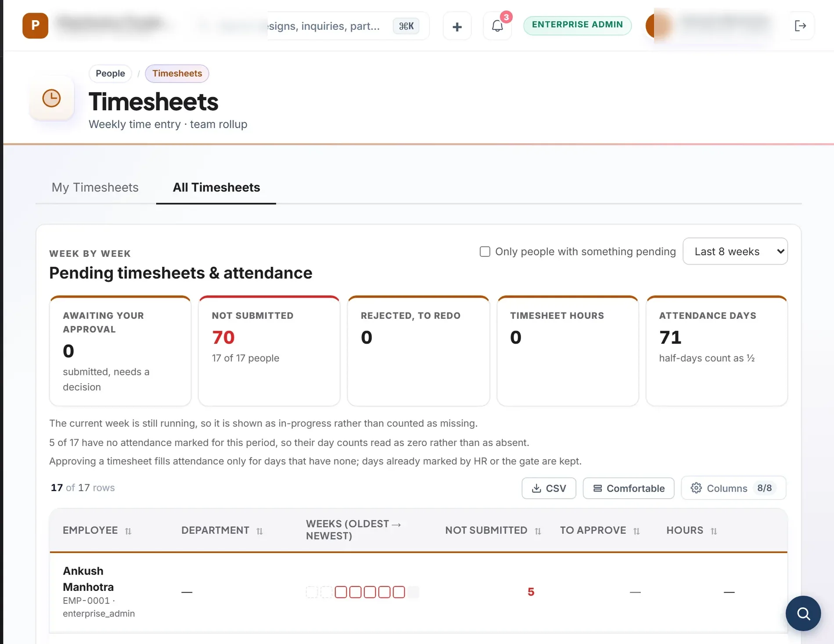The width and height of the screenshot is (834, 644).
Task: Enable Only people with something pending
Action: click(485, 252)
